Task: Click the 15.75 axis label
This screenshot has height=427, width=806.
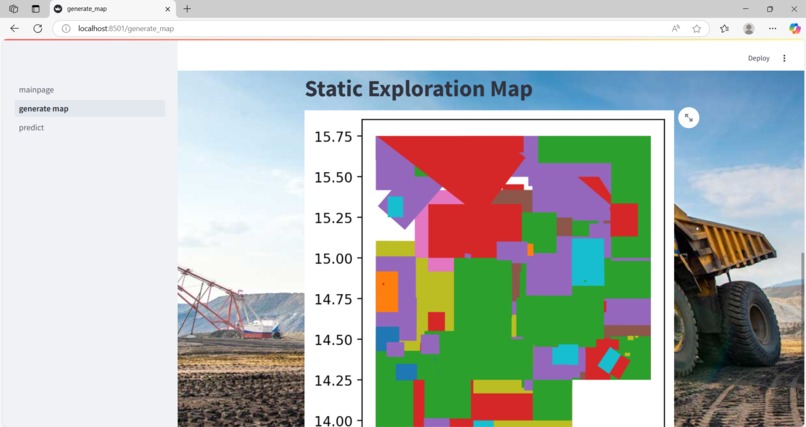Action: point(334,137)
